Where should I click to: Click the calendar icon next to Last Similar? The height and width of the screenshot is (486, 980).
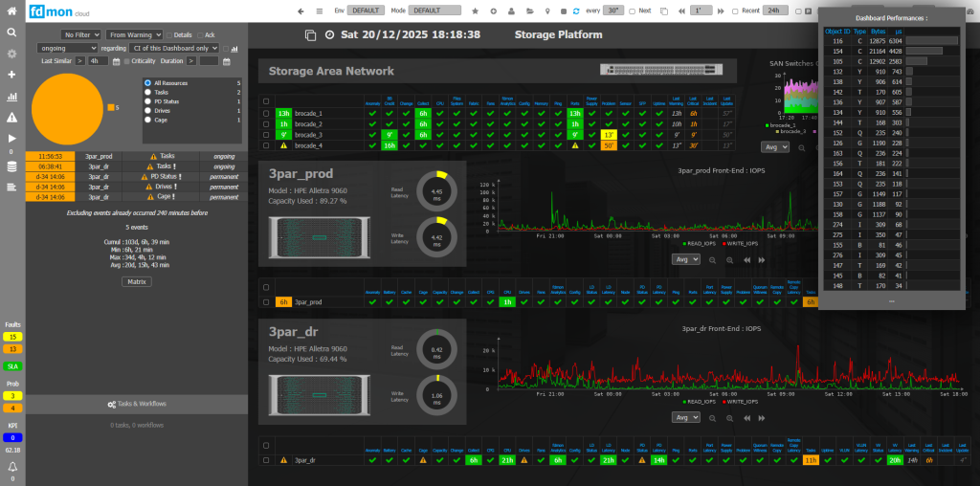(116, 61)
